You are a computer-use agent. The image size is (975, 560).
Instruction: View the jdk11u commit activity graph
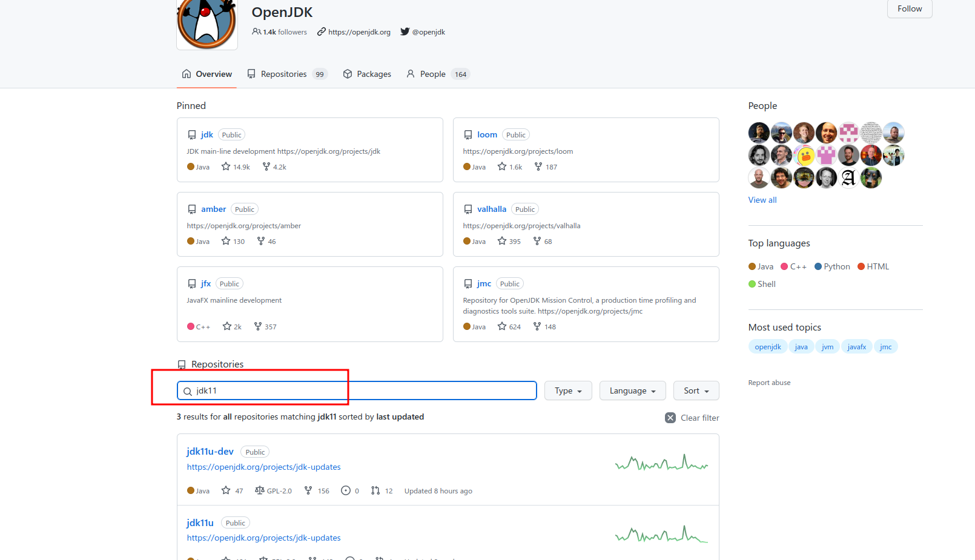pyautogui.click(x=661, y=534)
